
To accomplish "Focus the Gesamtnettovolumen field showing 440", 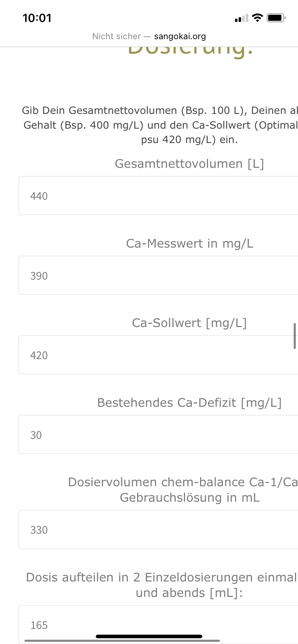I will [x=158, y=196].
